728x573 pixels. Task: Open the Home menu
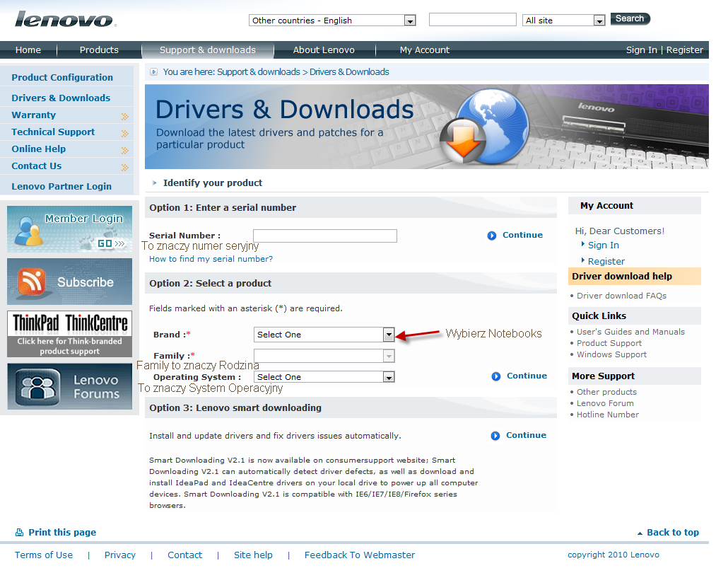28,50
